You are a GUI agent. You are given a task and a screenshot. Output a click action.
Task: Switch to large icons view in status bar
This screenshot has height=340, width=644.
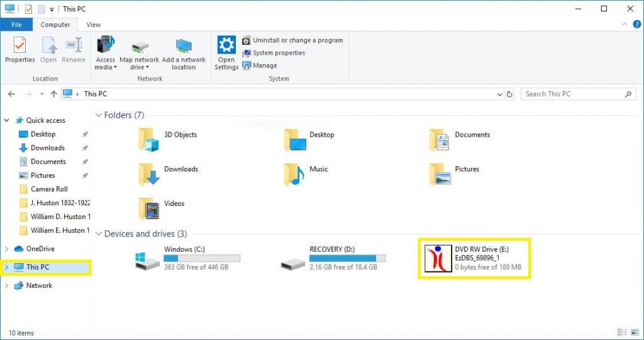[x=635, y=332]
